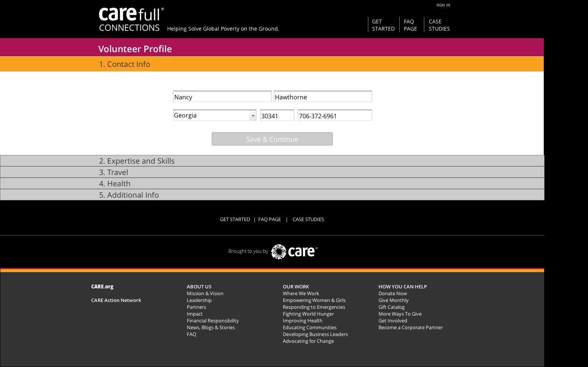Expand the Travel section
588x367 pixels.
(x=272, y=172)
